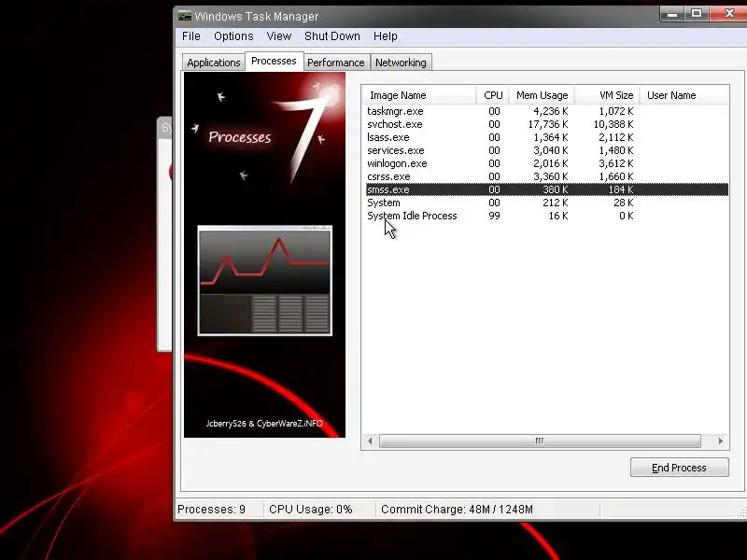Click the Task Manager title bar icon

[x=185, y=16]
